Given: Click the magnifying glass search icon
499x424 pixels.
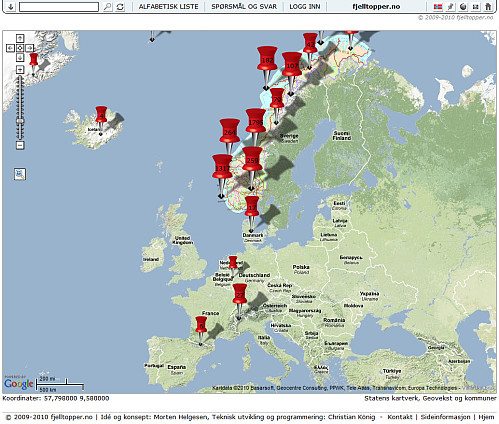Looking at the screenshot, I should coord(107,7).
